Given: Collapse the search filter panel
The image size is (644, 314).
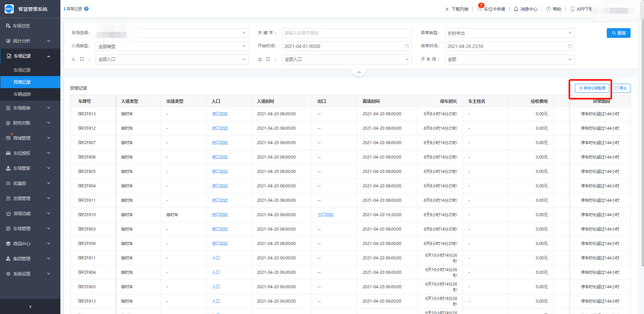Looking at the screenshot, I should coord(359,72).
